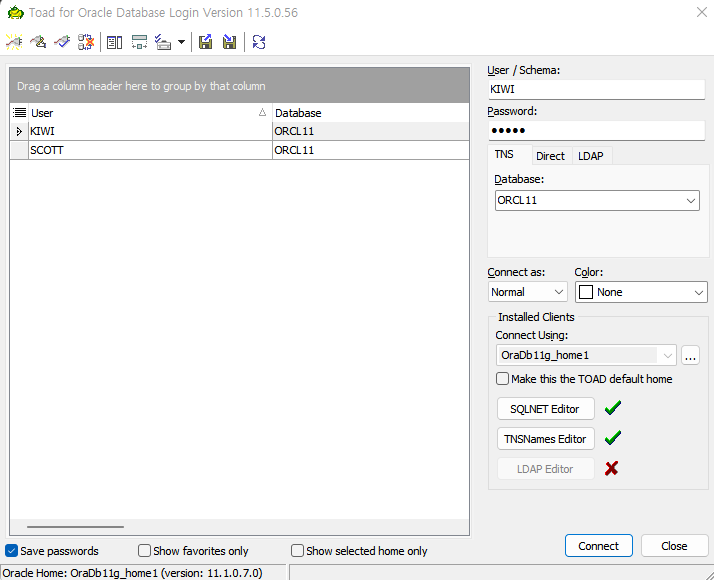Click the edit connection pencil icon
Screen dimensions: 714x580
38,42
